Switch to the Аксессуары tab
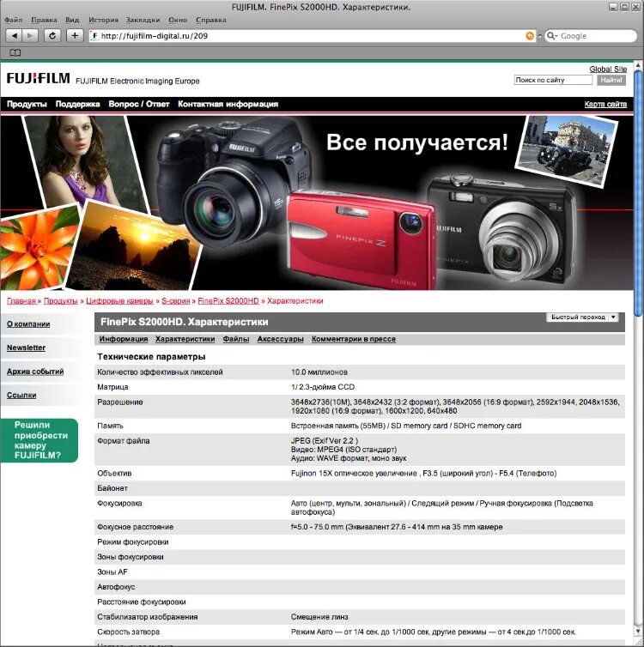This screenshot has width=644, height=647. pos(280,339)
